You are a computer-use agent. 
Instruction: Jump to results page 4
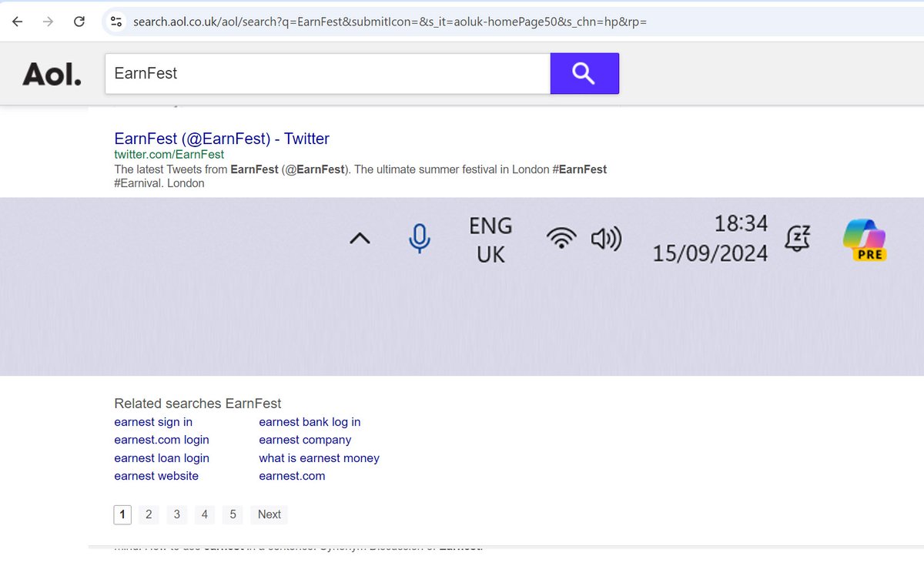204,514
